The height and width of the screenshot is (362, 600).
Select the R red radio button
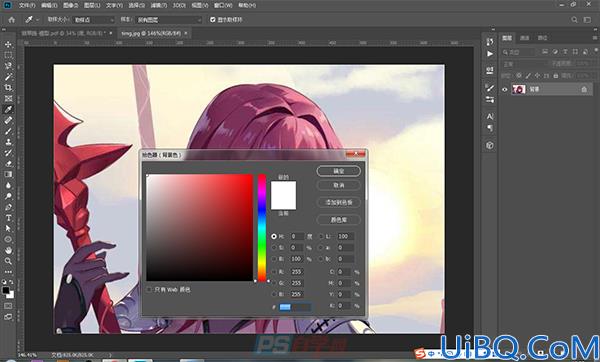pos(274,272)
